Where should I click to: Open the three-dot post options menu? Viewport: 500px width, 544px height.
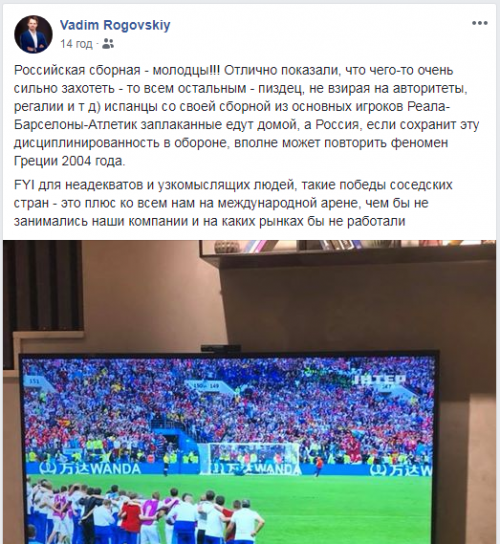pyautogui.click(x=480, y=24)
